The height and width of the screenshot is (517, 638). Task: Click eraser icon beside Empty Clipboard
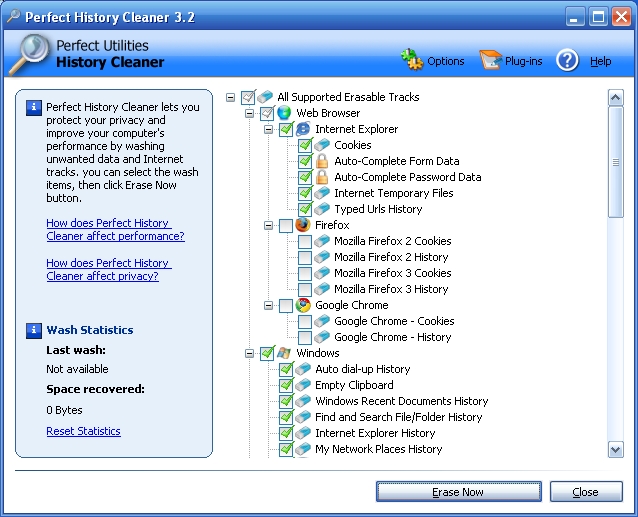click(303, 385)
